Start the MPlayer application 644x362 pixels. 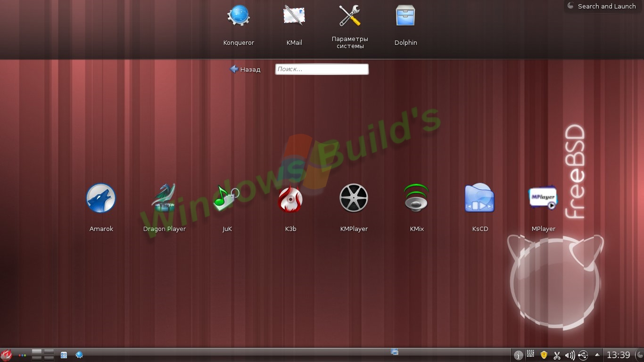543,198
